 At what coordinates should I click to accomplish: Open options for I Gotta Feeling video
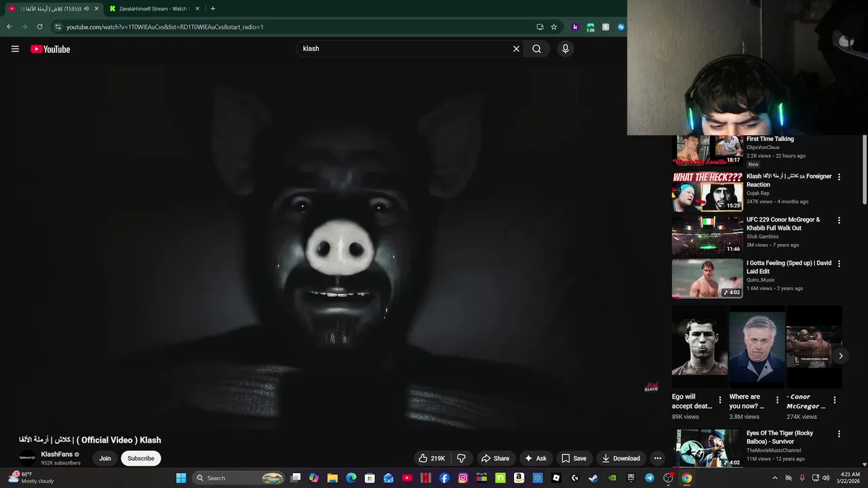pos(839,264)
